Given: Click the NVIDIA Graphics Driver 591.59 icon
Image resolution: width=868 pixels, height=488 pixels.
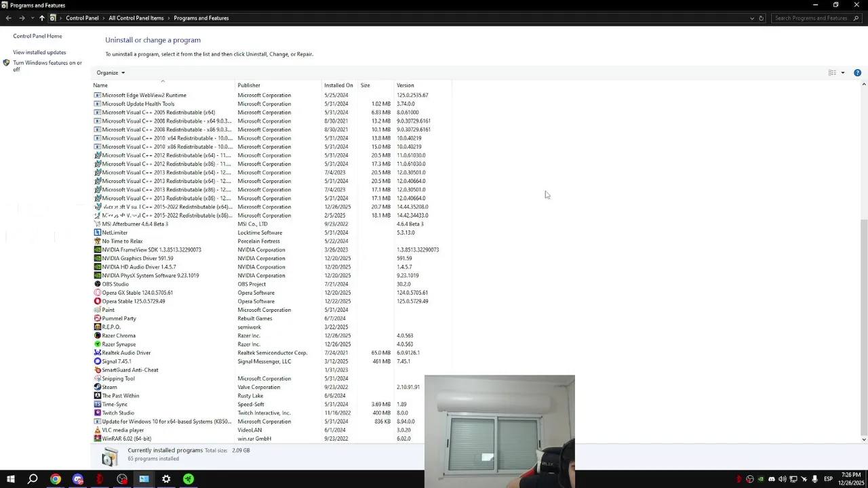Looking at the screenshot, I should click(97, 258).
